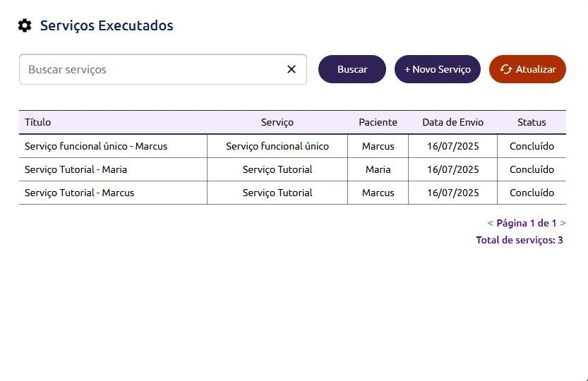Click the refresh arrows icon in Atualizar
This screenshot has width=588, height=381.
pos(505,69)
